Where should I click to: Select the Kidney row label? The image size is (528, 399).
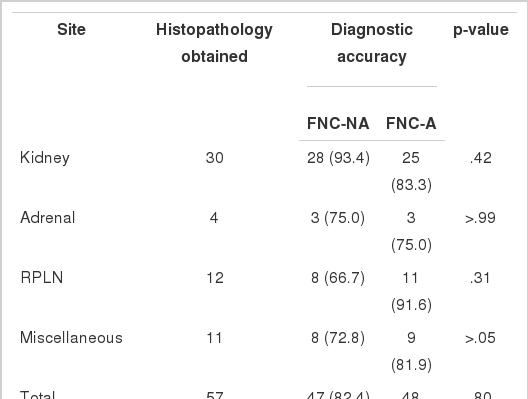(x=45, y=158)
